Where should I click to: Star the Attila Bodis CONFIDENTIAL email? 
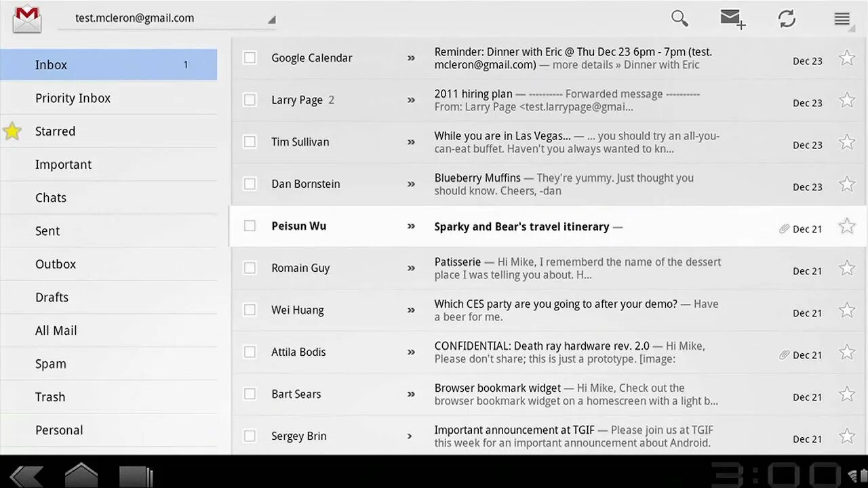(847, 352)
